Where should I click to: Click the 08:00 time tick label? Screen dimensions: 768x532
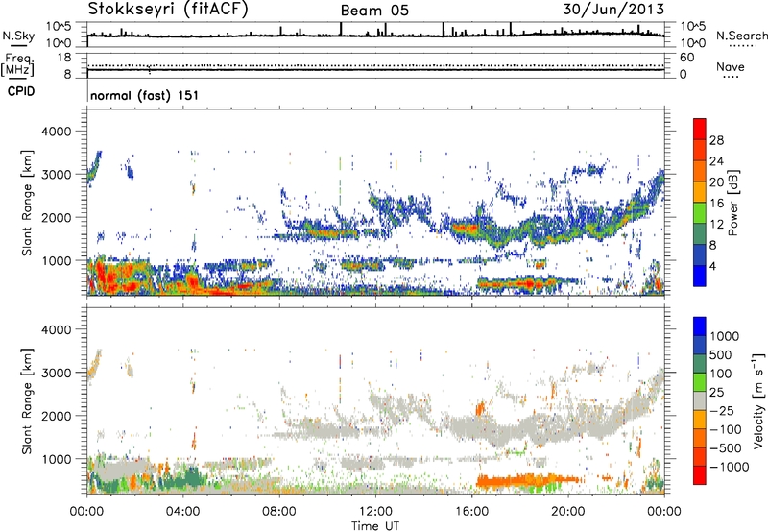click(x=279, y=512)
